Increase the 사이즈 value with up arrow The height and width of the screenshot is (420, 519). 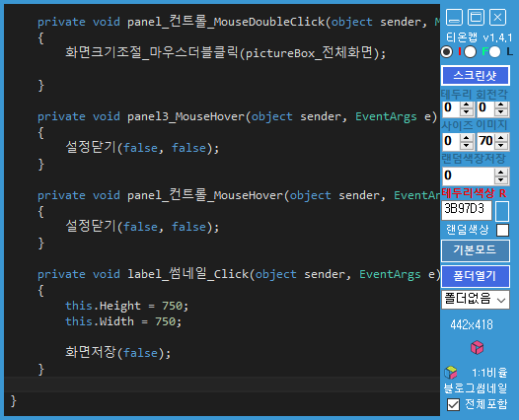tap(467, 138)
